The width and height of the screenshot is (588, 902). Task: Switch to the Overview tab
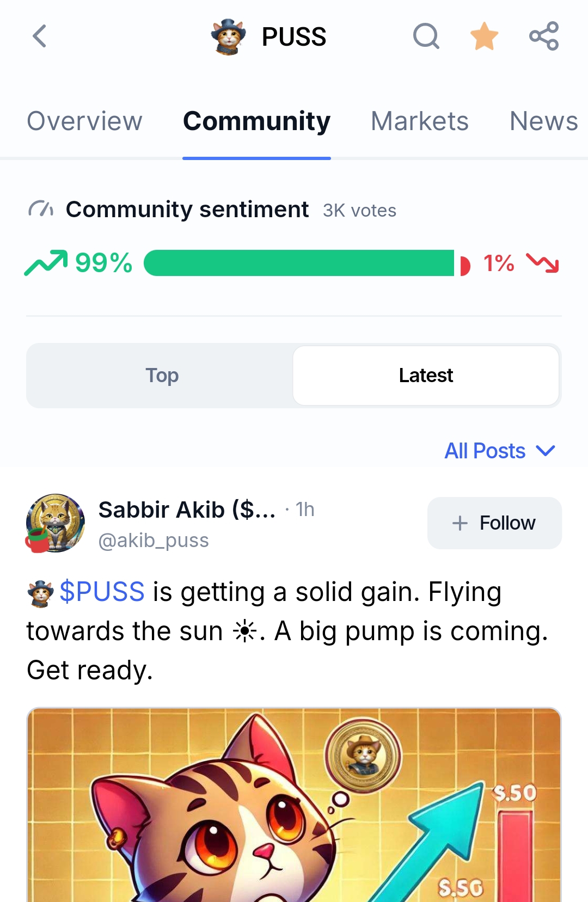pos(84,121)
